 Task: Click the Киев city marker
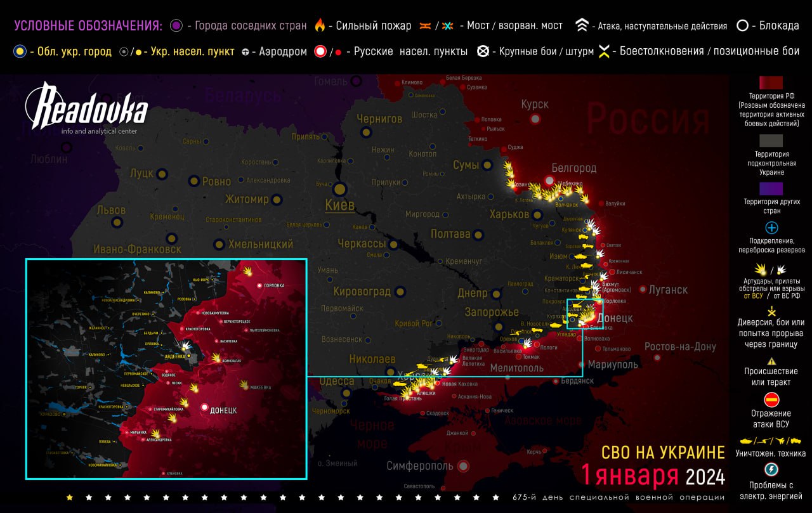click(340, 189)
